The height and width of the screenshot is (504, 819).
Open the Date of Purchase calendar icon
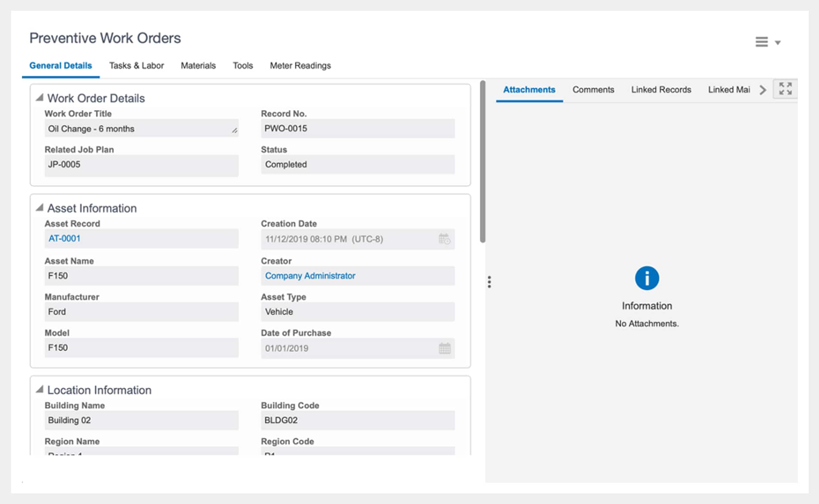coord(444,348)
